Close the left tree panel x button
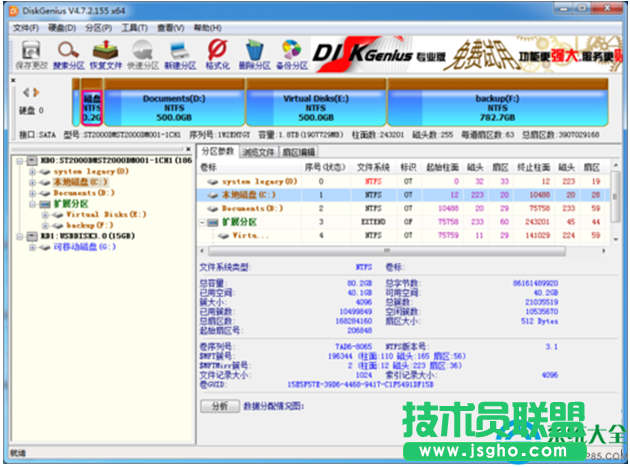 pos(188,149)
